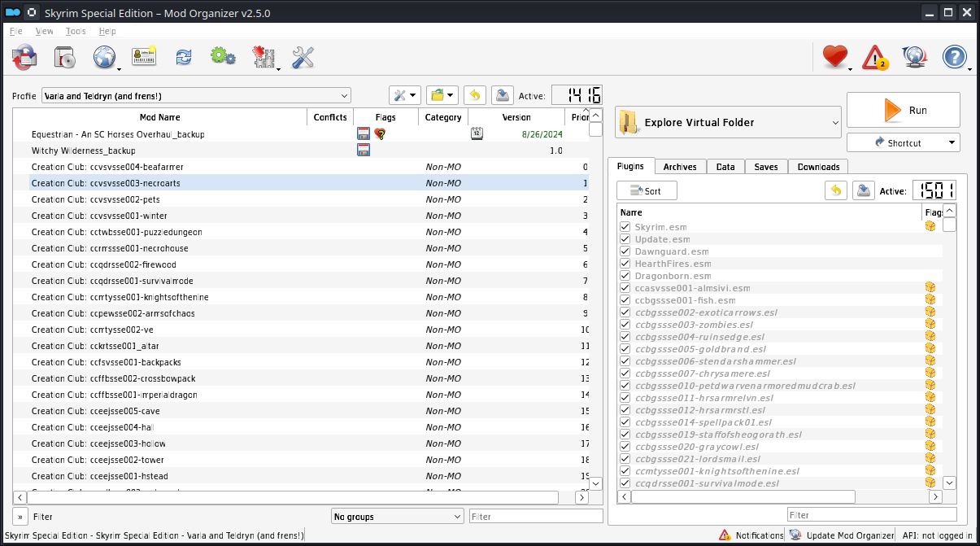Open the Help menu
980x546 pixels.
pos(107,31)
